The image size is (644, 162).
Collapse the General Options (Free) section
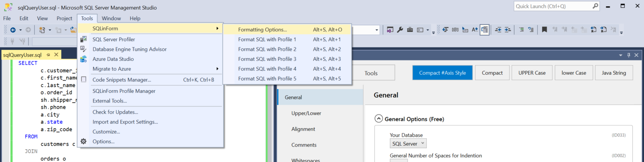(378, 119)
